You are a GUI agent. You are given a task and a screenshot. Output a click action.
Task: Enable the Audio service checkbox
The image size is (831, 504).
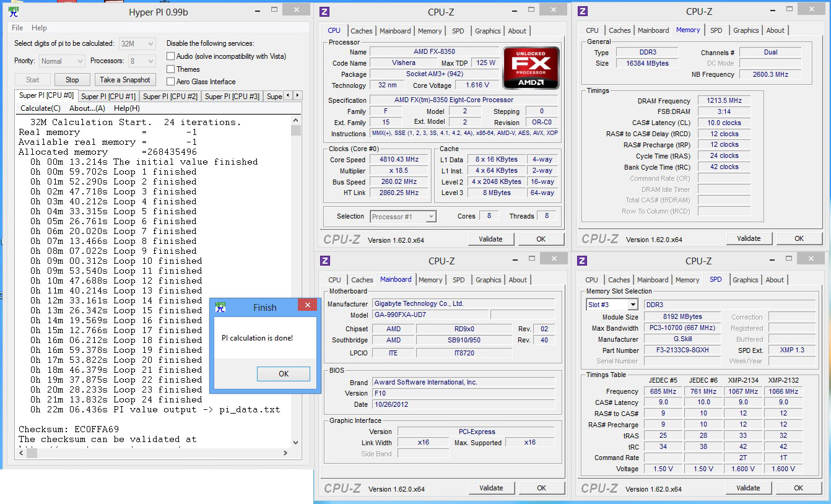(x=171, y=56)
